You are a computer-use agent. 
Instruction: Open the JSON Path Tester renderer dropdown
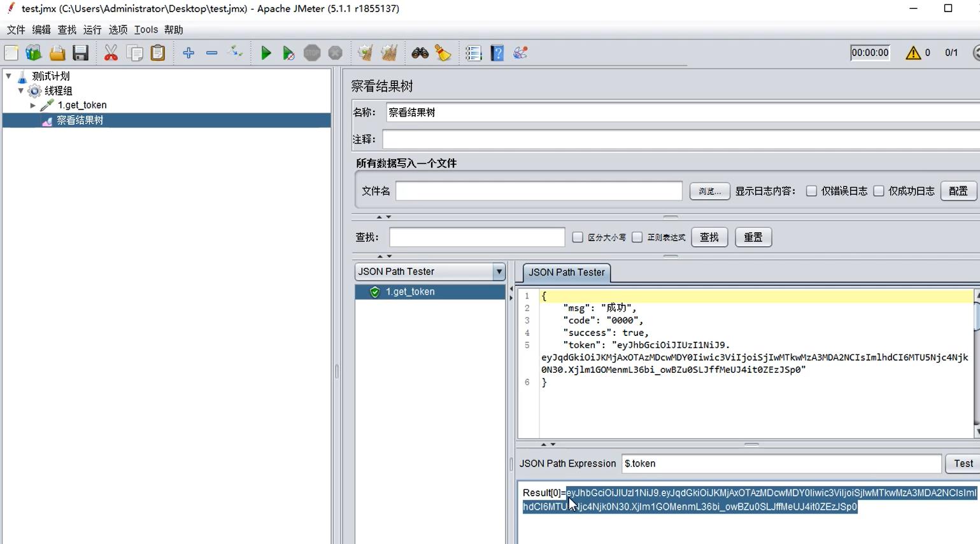coord(499,272)
